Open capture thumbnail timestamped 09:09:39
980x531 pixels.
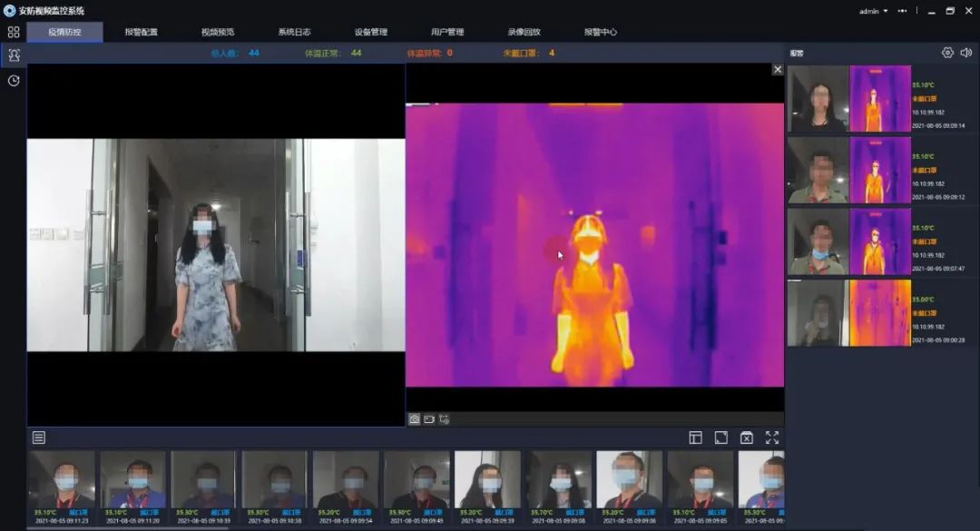pos(487,487)
